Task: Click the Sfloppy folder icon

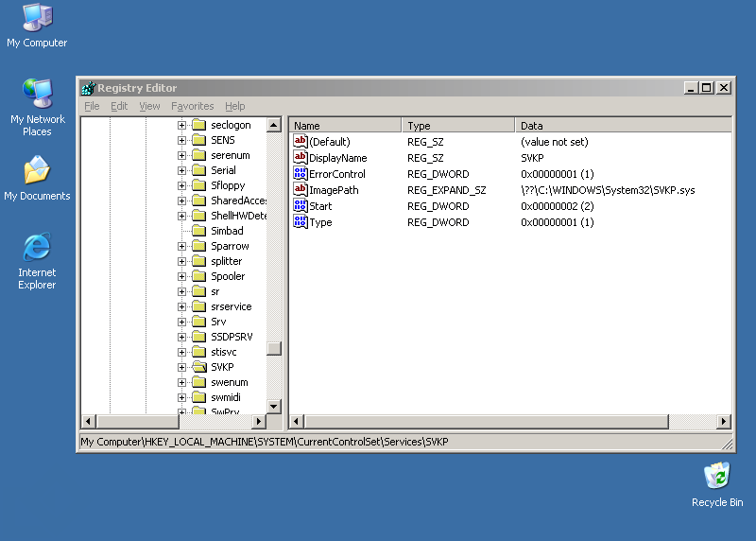Action: (199, 185)
